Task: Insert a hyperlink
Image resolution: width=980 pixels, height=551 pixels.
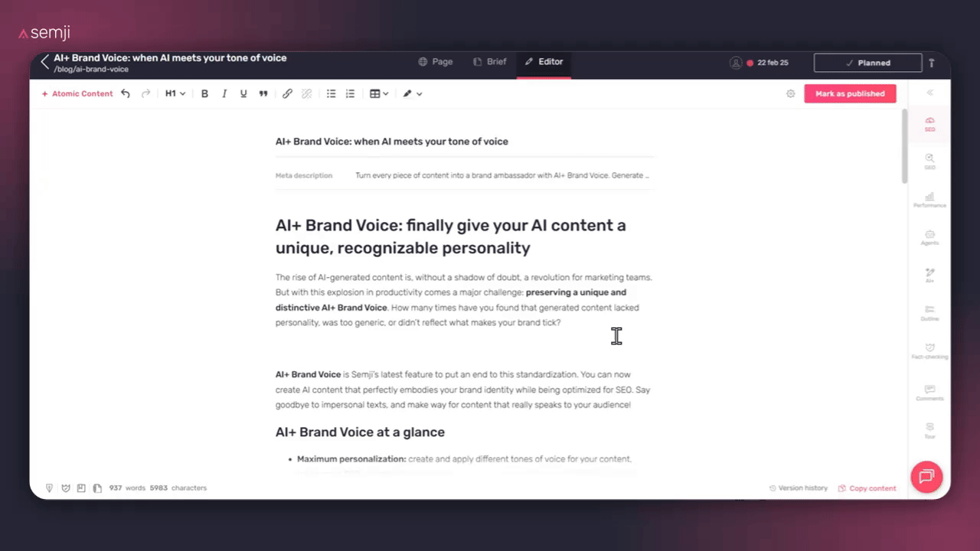Action: tap(287, 93)
